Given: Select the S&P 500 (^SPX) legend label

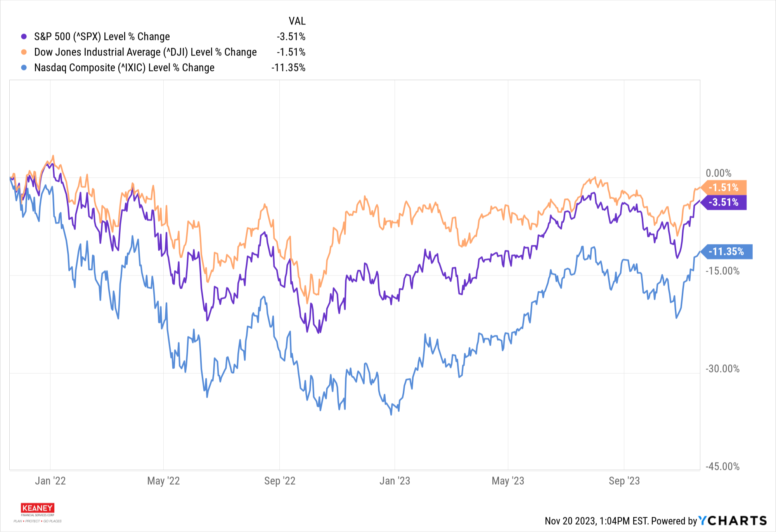Looking at the screenshot, I should coord(102,36).
